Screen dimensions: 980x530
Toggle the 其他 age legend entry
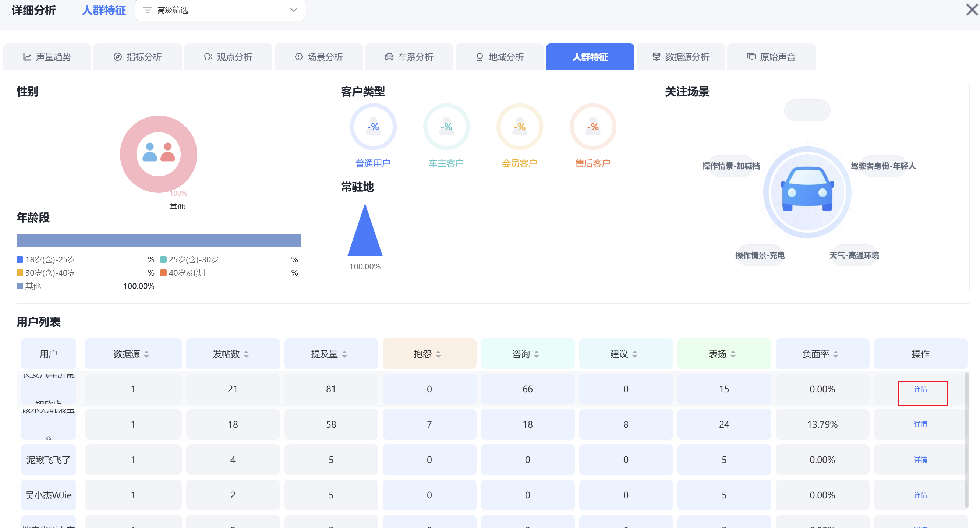(x=33, y=286)
